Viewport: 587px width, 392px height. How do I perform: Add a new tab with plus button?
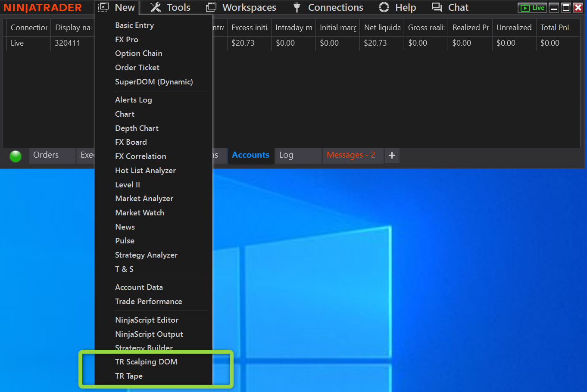[392, 156]
